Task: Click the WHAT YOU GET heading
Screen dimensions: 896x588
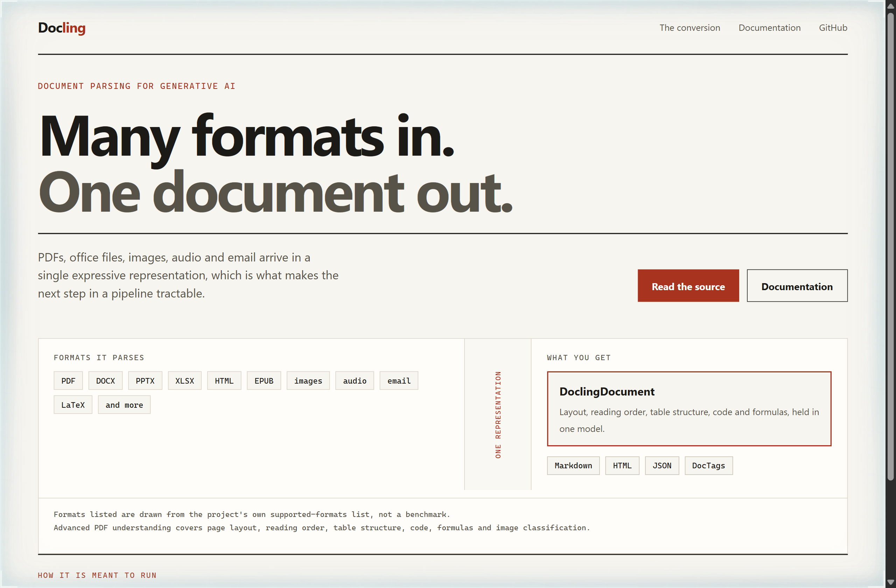Action: tap(578, 357)
